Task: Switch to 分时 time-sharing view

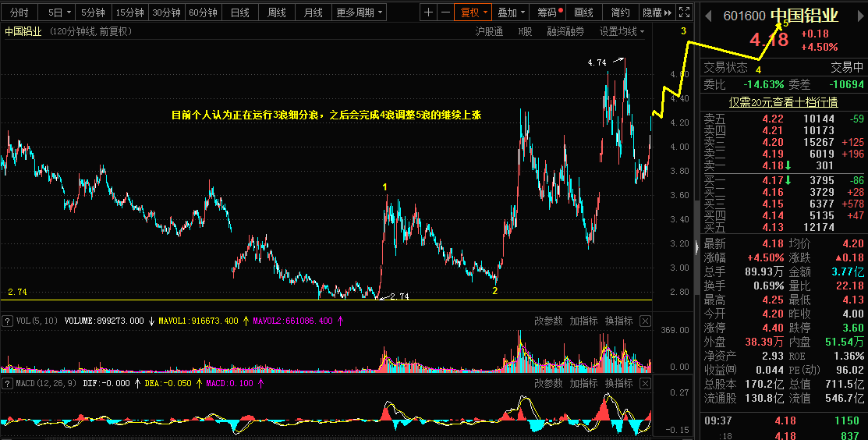Action: tap(19, 12)
